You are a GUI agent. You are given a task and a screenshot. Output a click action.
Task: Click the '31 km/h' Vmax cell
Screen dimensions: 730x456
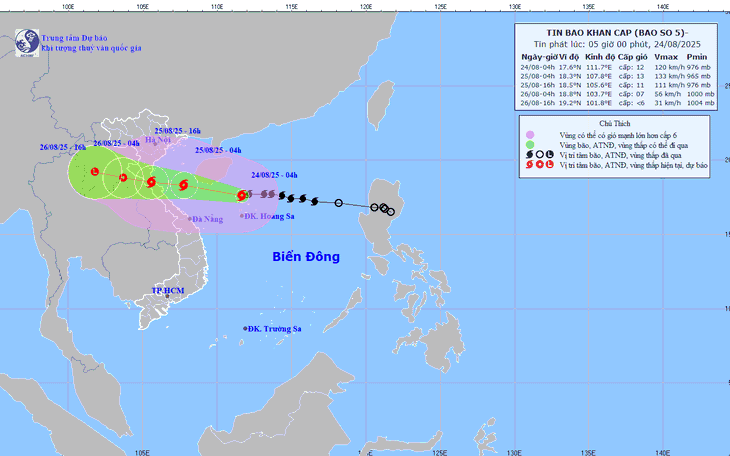tap(667, 103)
